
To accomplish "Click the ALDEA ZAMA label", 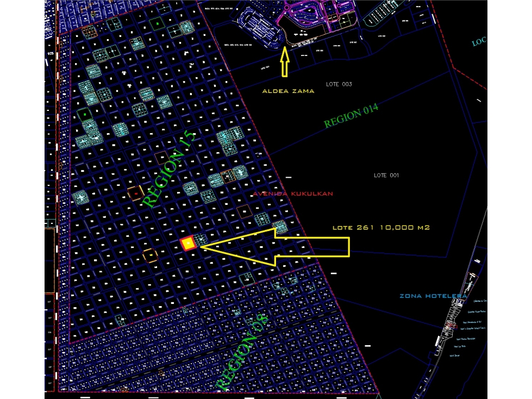I will 288,91.
